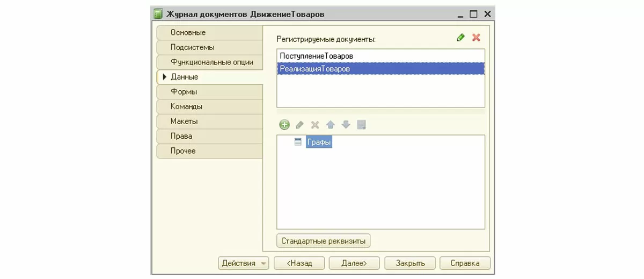Viewport: 644px width, 279px height.
Task: Open the Команды tab
Action: [210, 106]
